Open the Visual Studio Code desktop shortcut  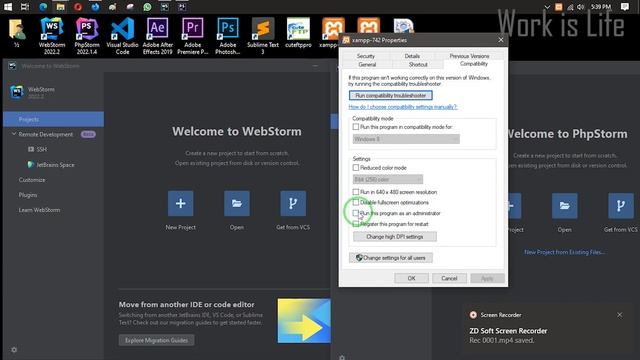pyautogui.click(x=122, y=36)
